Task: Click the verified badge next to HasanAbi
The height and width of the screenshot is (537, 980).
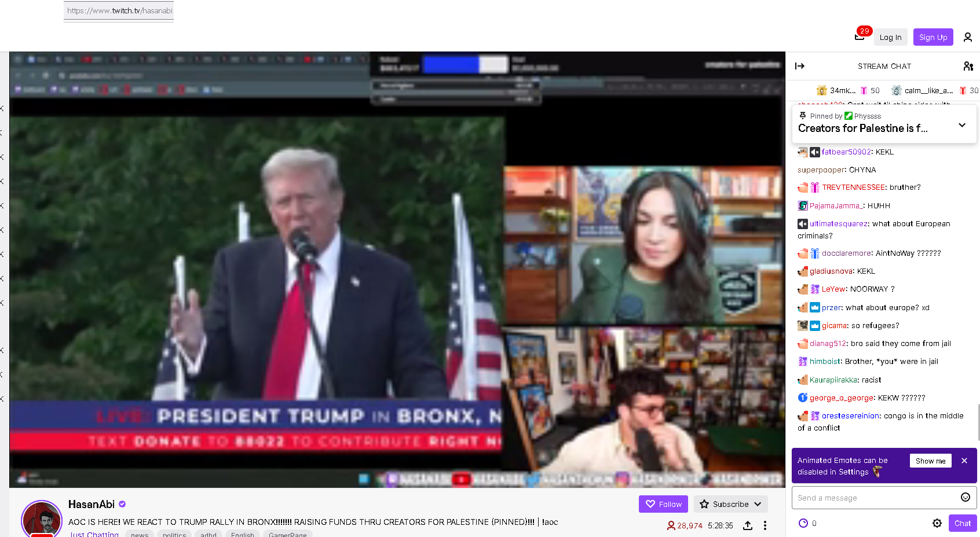Action: 122,504
